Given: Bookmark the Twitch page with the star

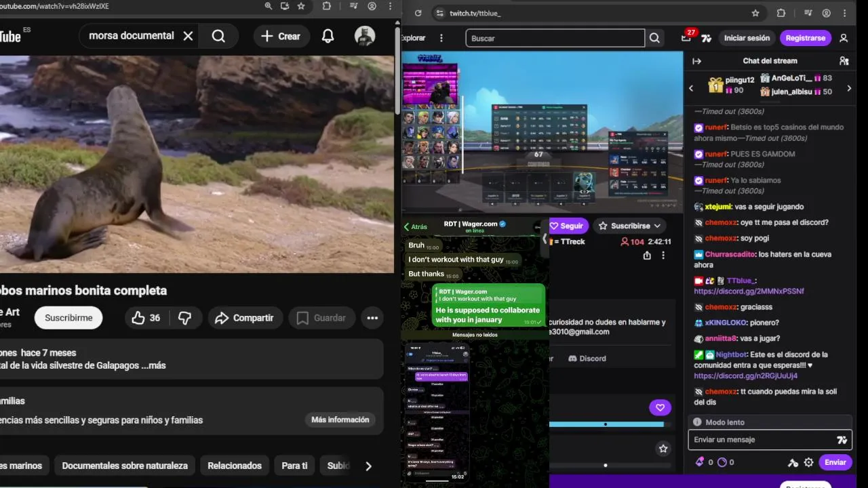Looking at the screenshot, I should pos(755,13).
